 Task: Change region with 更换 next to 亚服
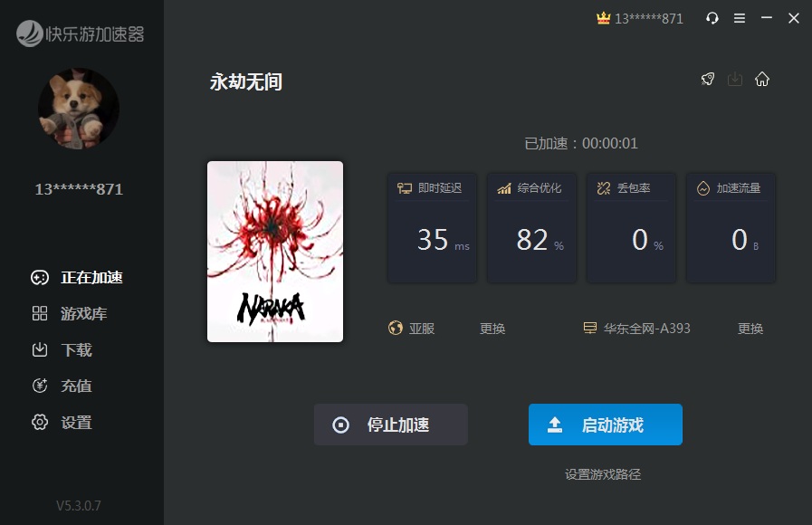(492, 329)
